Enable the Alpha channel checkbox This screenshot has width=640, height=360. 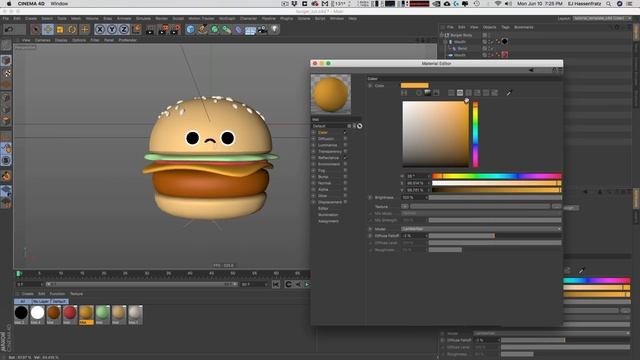345,189
